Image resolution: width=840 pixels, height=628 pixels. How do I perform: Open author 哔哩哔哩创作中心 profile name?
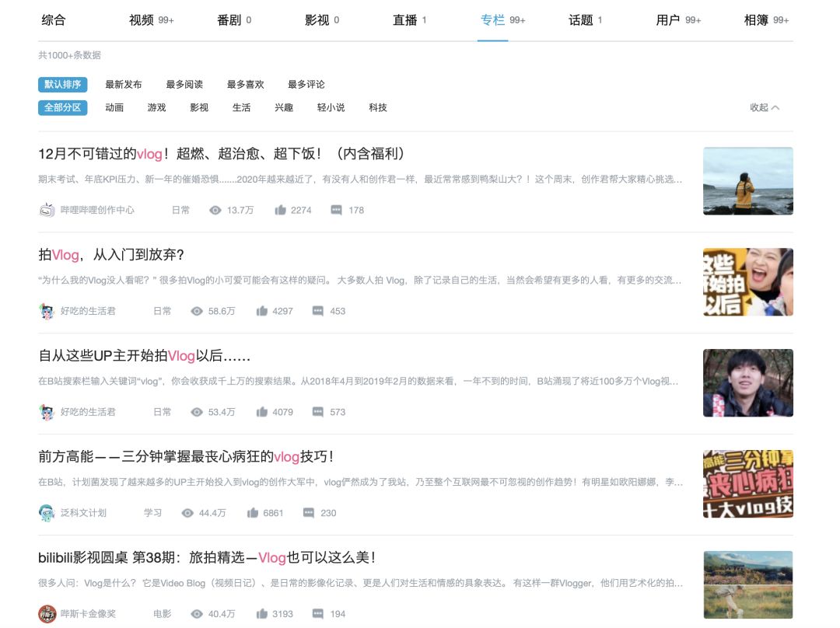[x=97, y=211]
